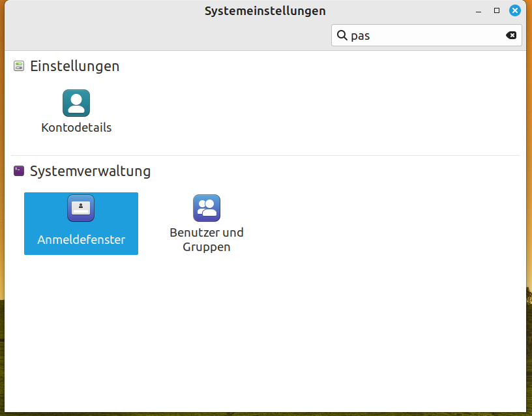Select the Benutzer und Gruppen label text
This screenshot has width=532, height=416.
point(207,238)
